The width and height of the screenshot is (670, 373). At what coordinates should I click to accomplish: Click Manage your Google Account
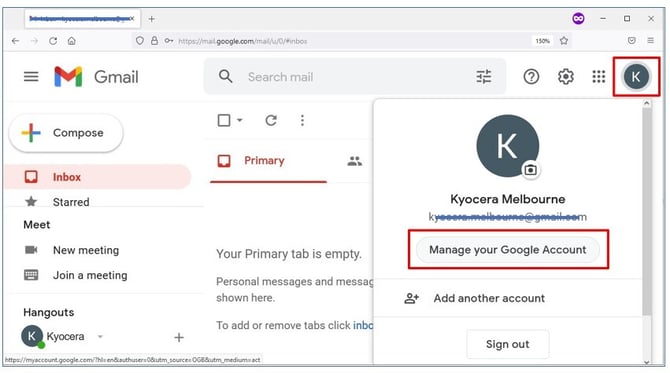click(508, 250)
